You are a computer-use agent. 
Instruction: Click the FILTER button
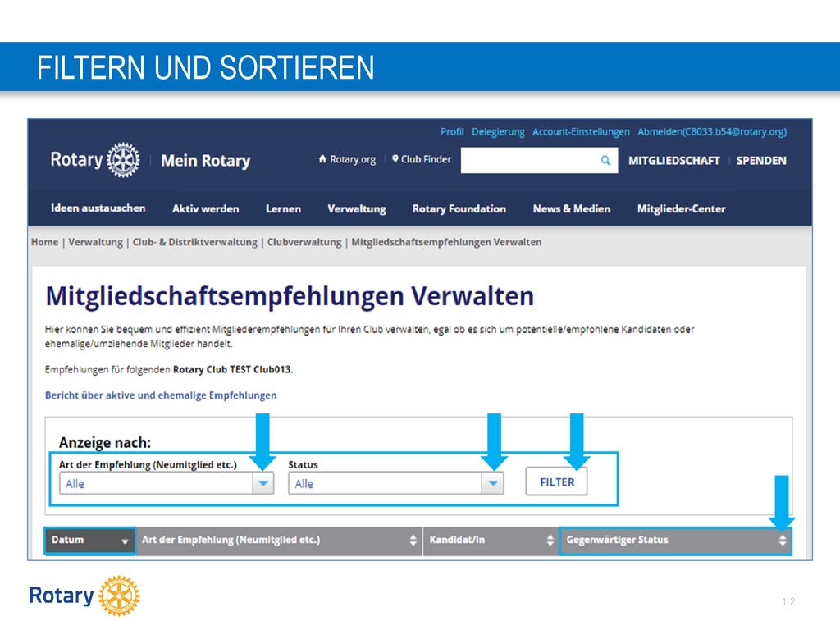(x=557, y=482)
